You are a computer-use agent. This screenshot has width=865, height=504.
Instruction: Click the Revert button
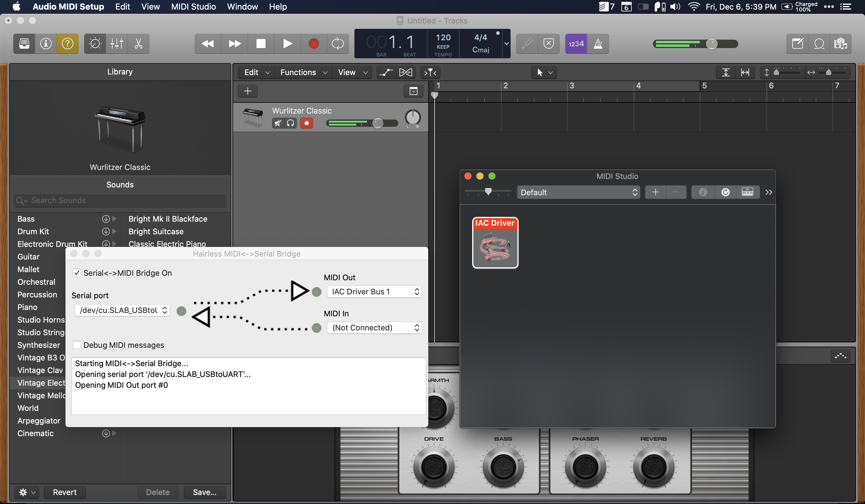pos(65,492)
